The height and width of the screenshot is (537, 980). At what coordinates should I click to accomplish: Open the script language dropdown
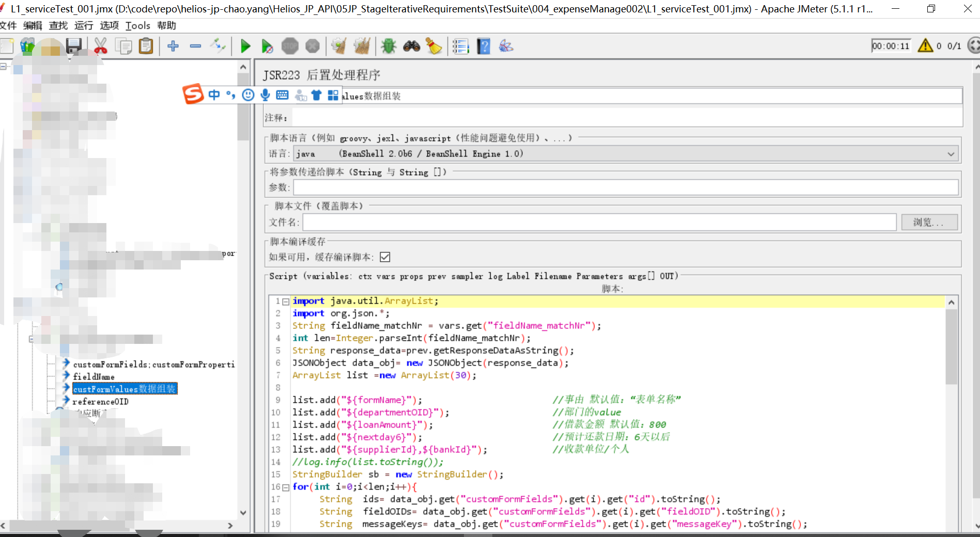(x=626, y=153)
